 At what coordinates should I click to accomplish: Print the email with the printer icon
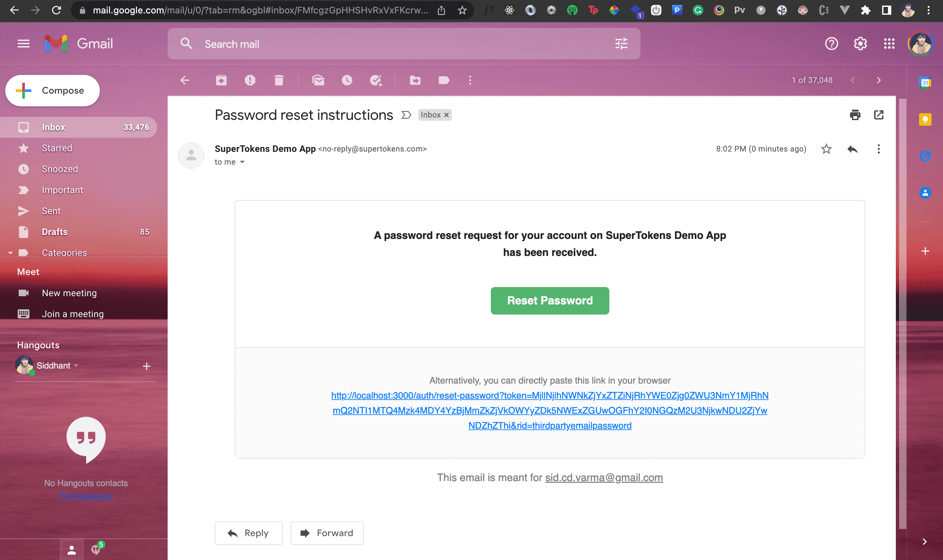855,115
